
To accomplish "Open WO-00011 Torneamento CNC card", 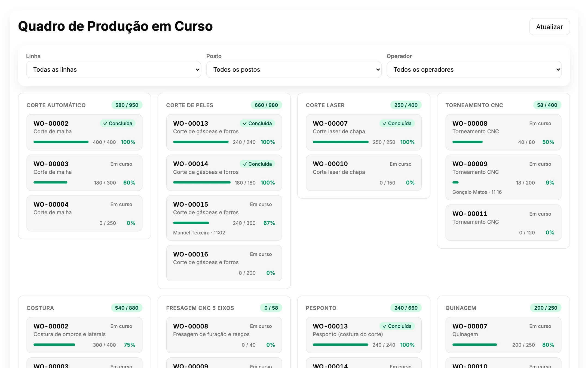I will pyautogui.click(x=503, y=223).
